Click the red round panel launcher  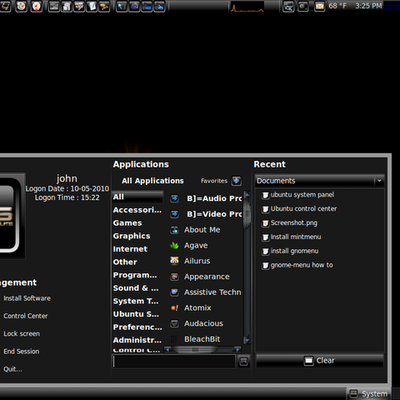[36, 6]
